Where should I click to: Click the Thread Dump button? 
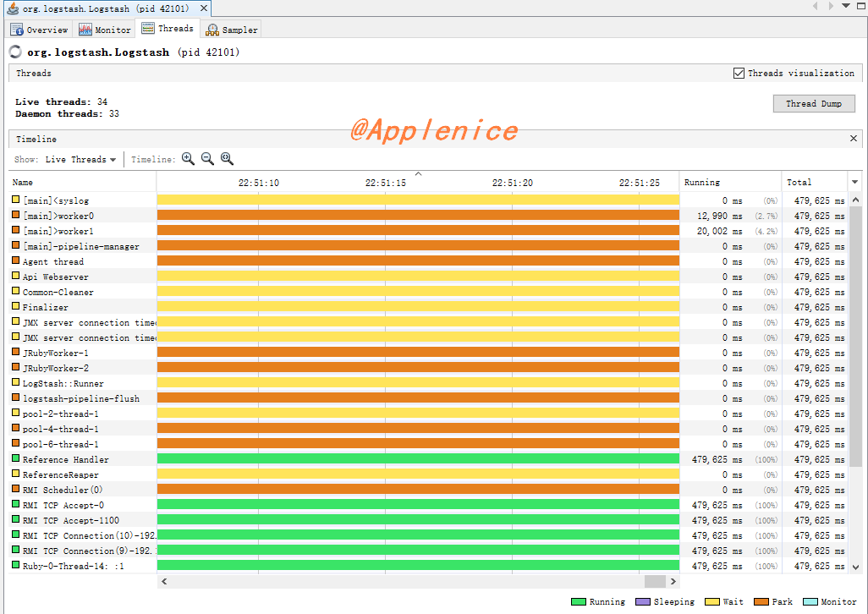pyautogui.click(x=814, y=103)
